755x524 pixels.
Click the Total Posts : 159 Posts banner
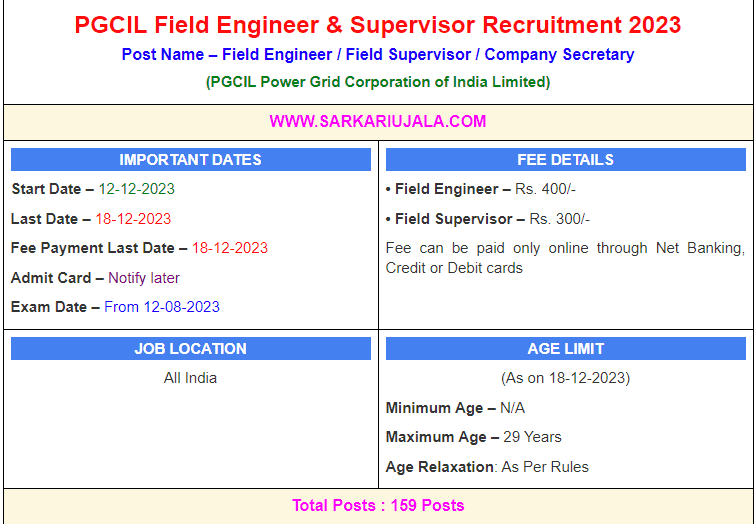click(377, 506)
